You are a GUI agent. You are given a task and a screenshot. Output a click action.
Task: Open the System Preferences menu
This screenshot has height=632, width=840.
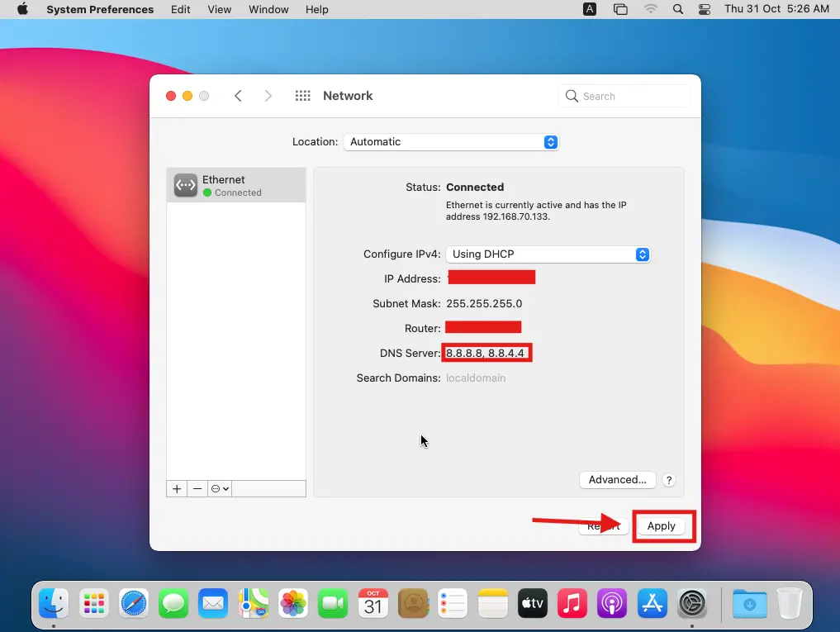(x=100, y=9)
